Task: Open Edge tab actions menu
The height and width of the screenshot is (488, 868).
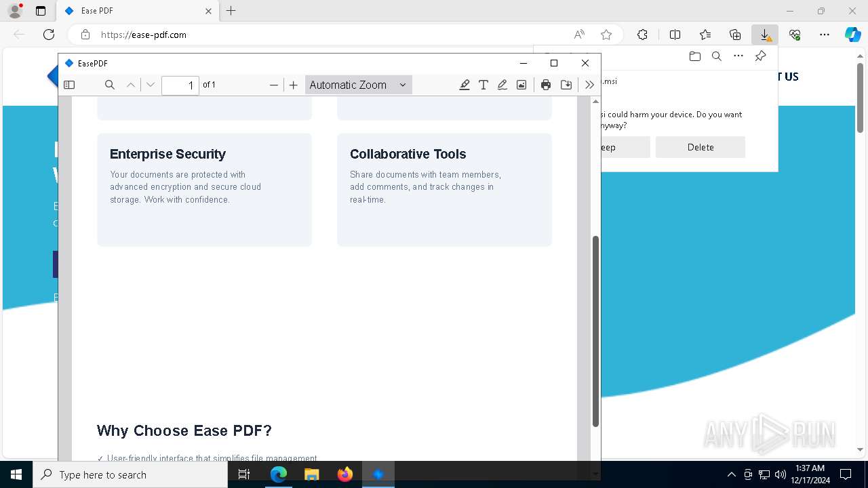Action: (x=41, y=11)
